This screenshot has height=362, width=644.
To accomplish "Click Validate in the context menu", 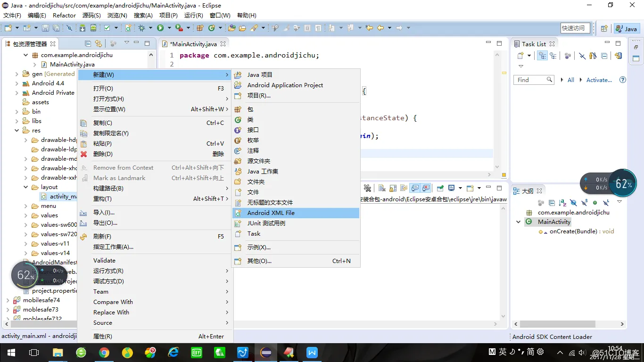I will 155,261.
